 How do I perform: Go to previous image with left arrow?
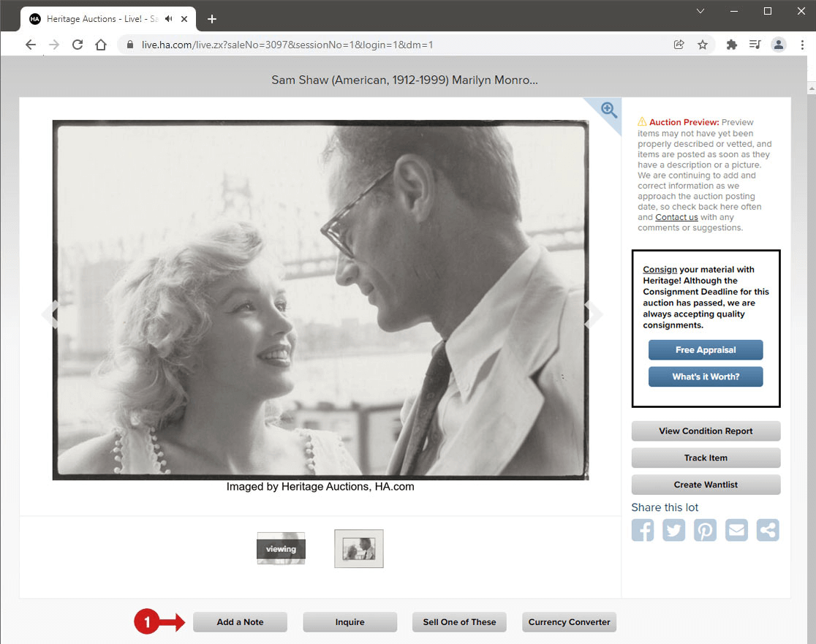[x=48, y=314]
